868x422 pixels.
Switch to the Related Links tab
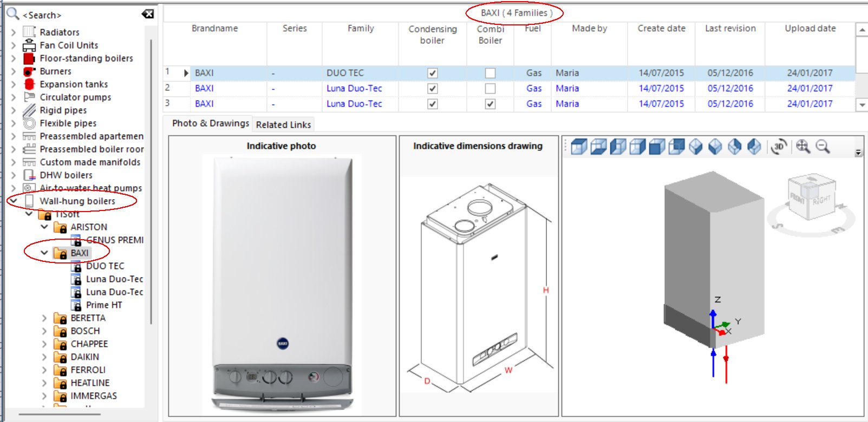click(283, 125)
